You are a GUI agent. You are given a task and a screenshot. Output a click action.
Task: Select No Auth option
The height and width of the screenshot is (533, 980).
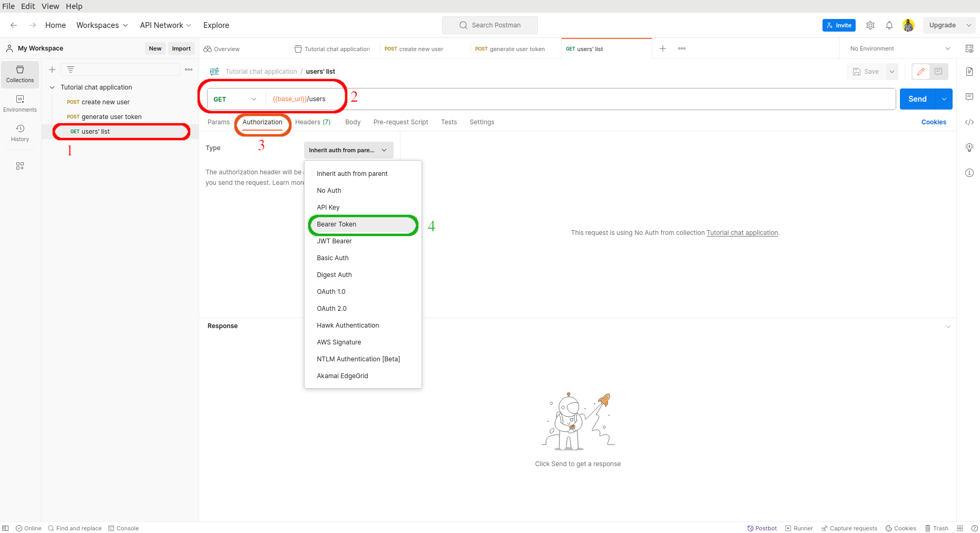(362, 191)
